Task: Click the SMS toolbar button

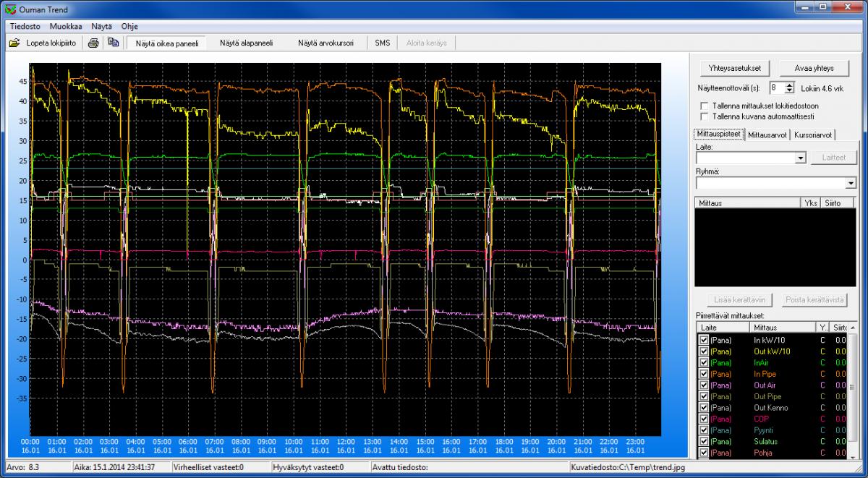Action: pyautogui.click(x=382, y=43)
